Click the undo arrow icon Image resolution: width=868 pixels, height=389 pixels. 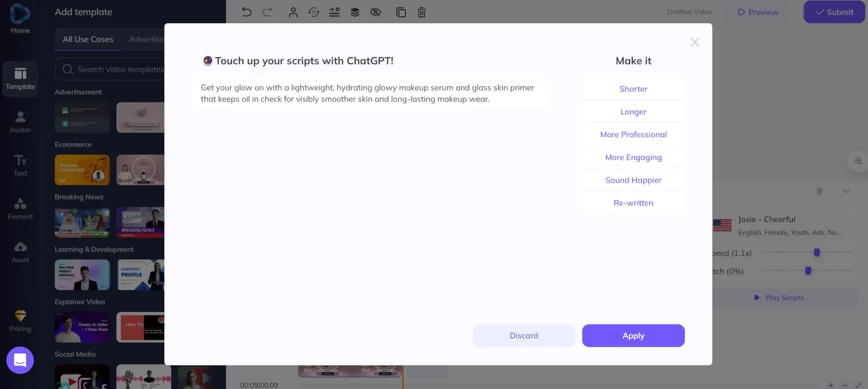click(247, 12)
